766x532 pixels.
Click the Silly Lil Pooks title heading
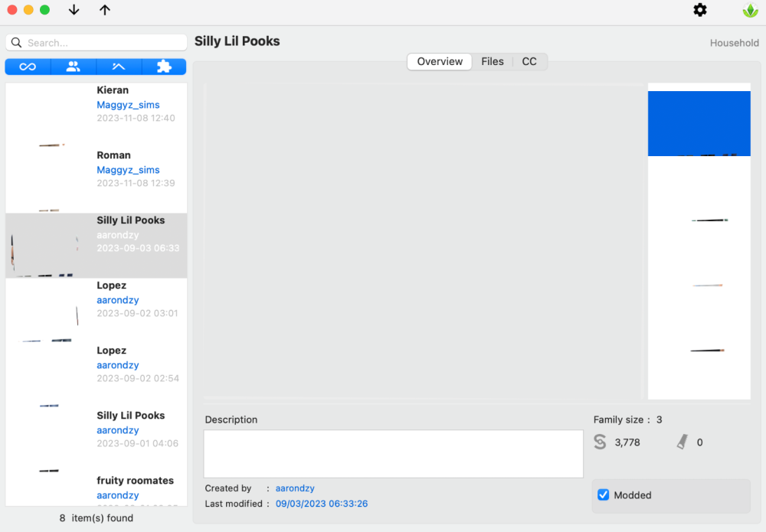237,41
